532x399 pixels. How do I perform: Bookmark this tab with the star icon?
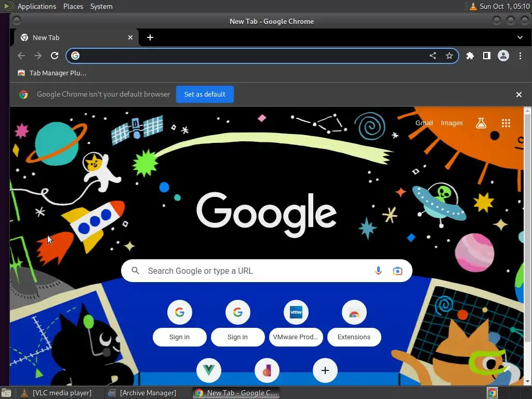point(449,56)
